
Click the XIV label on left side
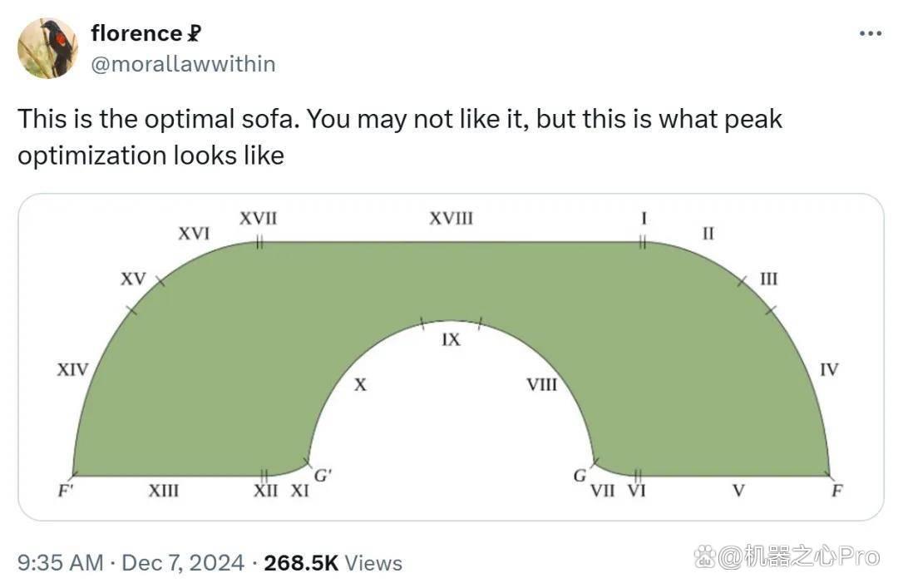72,369
